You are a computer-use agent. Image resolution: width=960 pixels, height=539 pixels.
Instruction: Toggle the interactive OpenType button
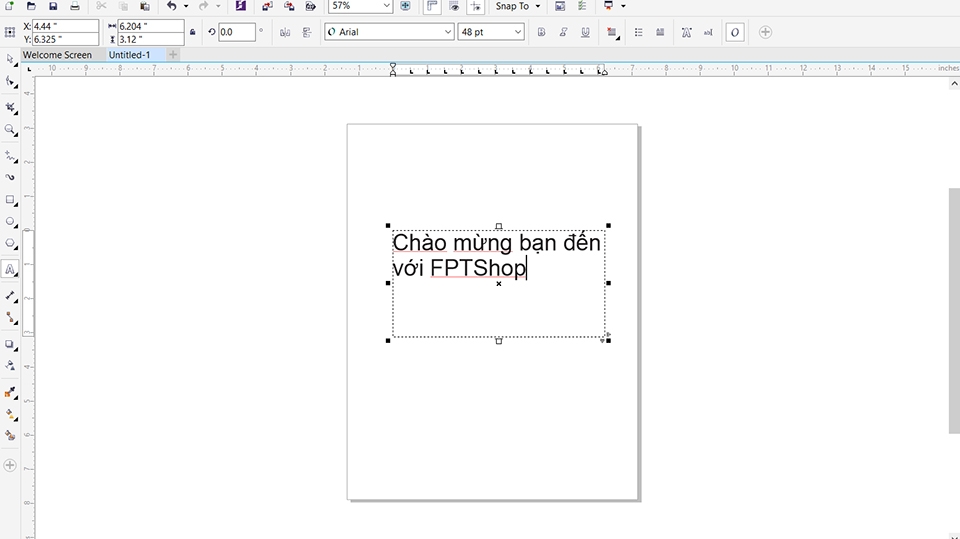coord(735,32)
